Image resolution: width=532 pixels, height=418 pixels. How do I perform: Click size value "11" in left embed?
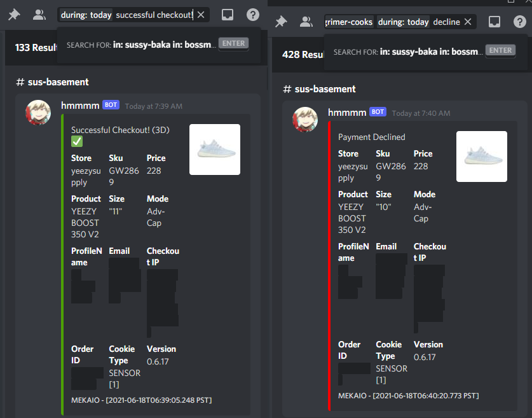(115, 212)
